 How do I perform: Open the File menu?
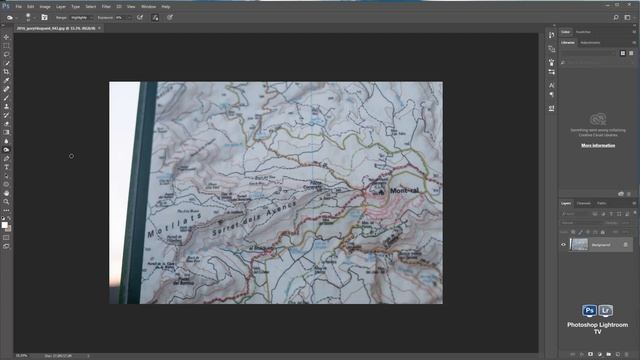click(19, 7)
